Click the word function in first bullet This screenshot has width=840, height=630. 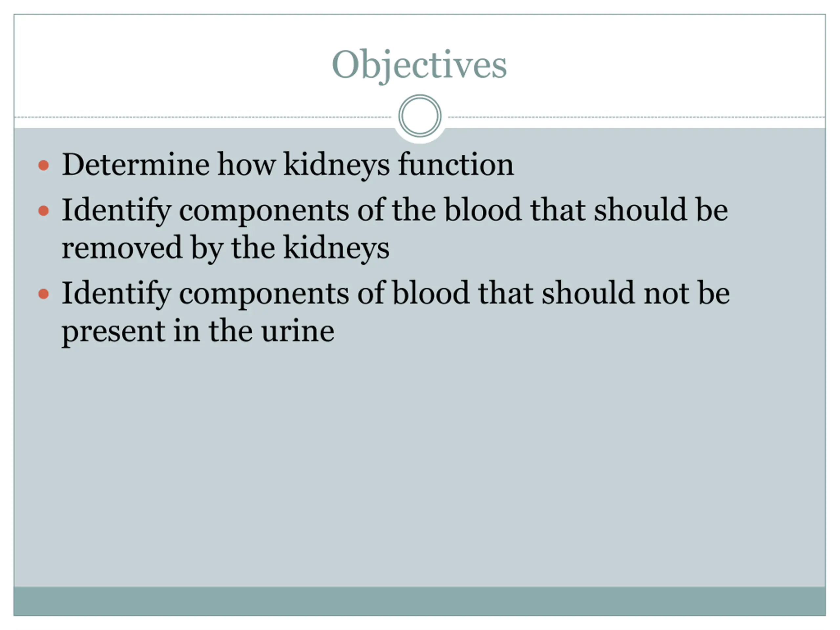[456, 164]
